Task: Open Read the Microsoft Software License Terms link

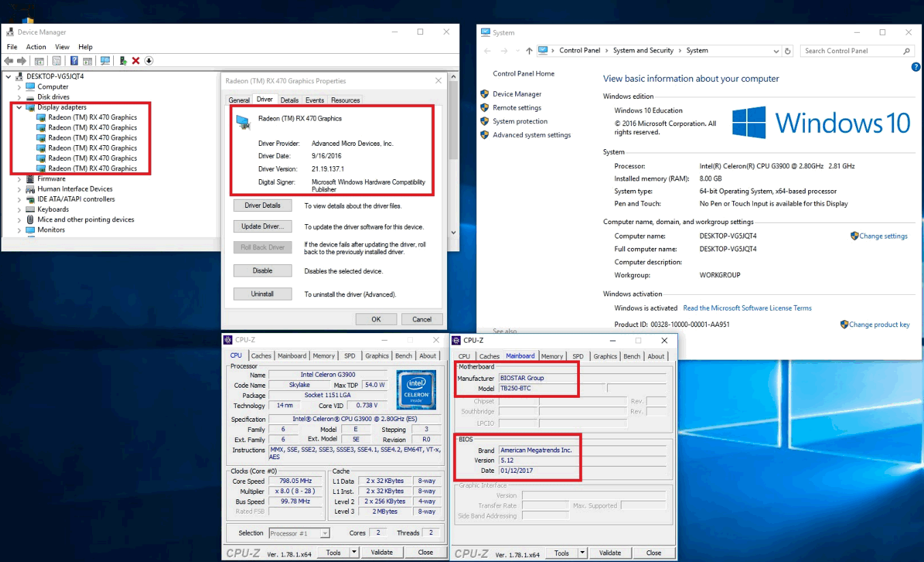Action: 748,308
